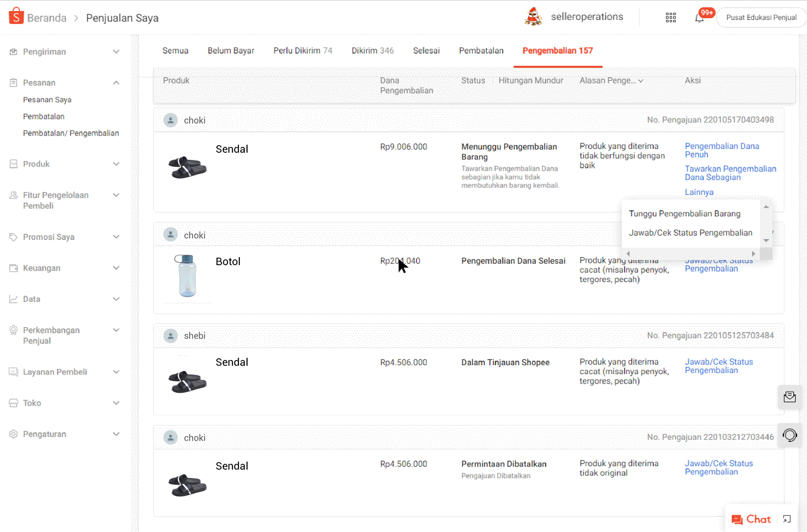This screenshot has width=807, height=532.
Task: Select the Layanan Pembeli icon in sidebar
Action: point(13,371)
